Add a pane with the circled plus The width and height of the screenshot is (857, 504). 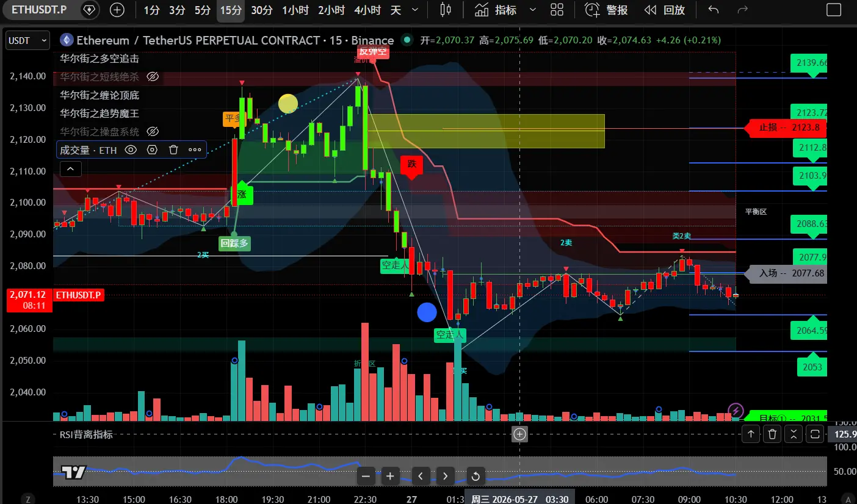(x=519, y=434)
